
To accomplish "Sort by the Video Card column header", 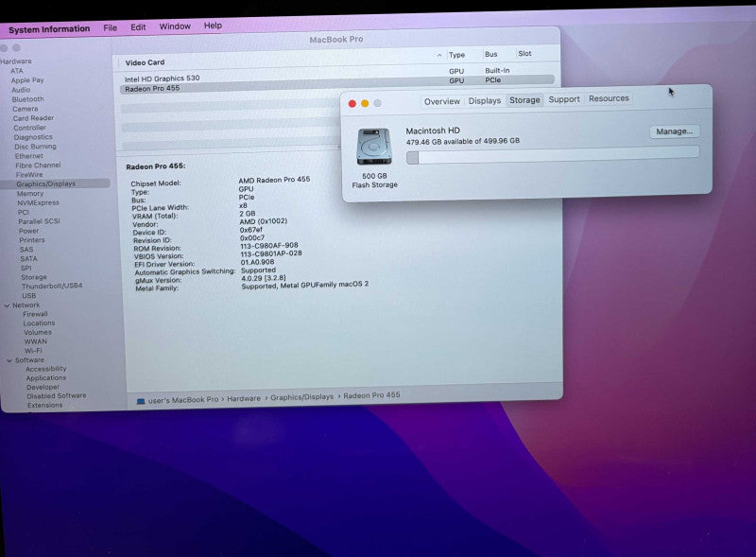I will tap(145, 62).
